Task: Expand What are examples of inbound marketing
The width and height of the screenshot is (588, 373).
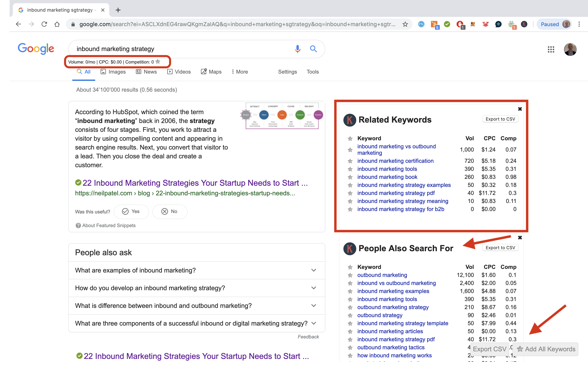Action: pyautogui.click(x=197, y=270)
